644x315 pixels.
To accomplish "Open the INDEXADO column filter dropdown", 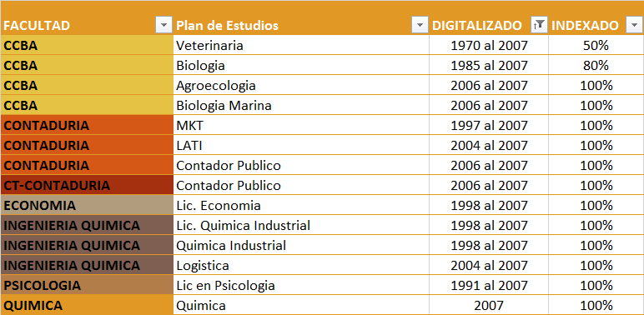I will click(x=633, y=26).
